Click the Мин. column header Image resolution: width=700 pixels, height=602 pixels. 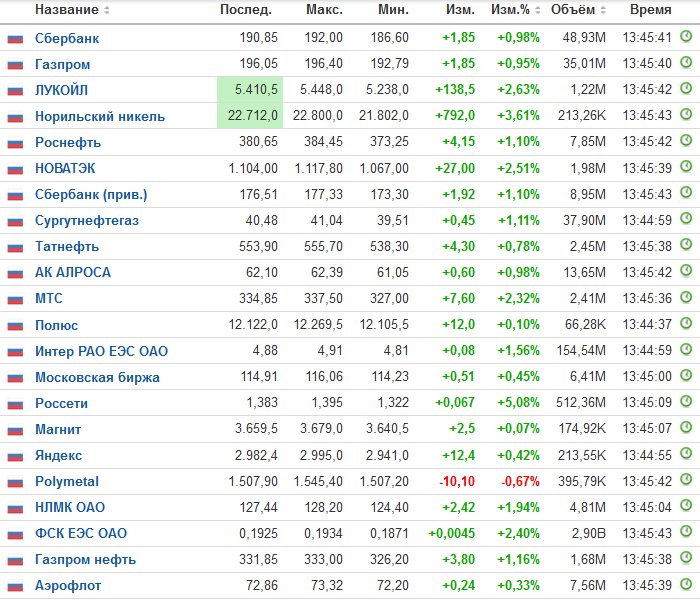click(x=393, y=10)
